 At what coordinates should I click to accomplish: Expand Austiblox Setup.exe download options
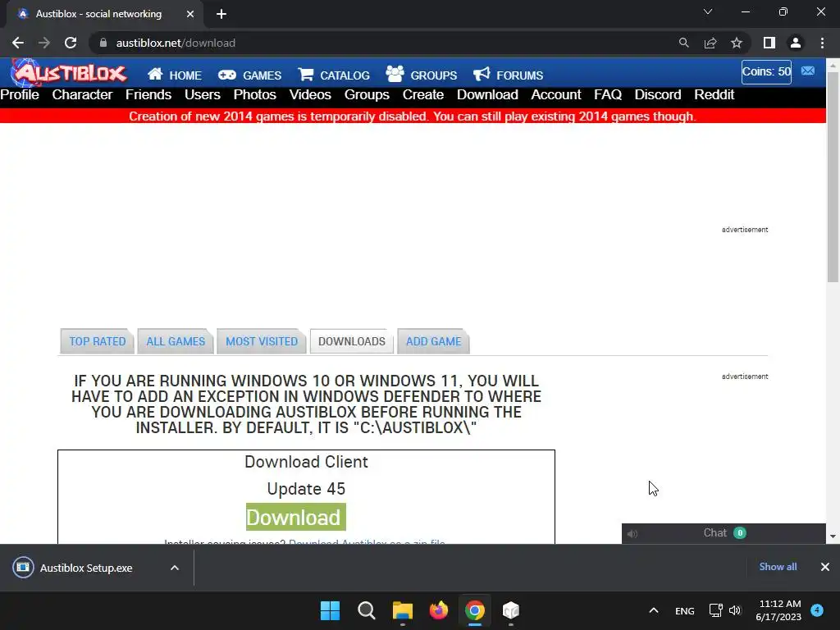click(x=175, y=568)
